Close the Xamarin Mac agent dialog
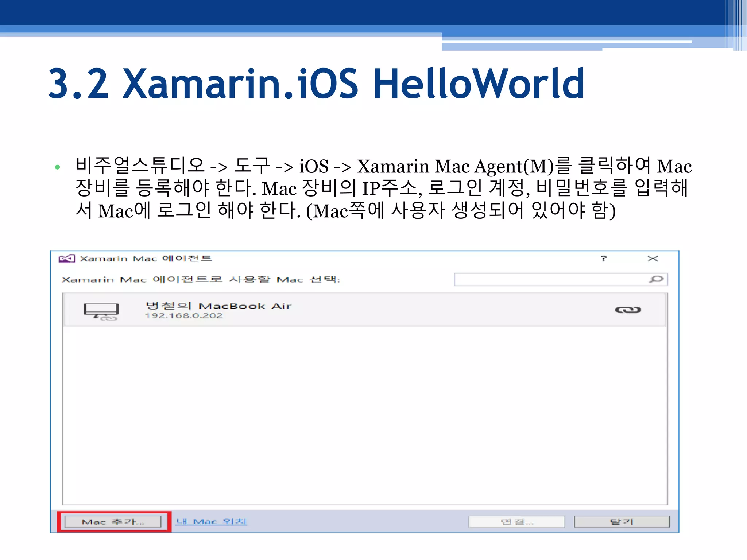The height and width of the screenshot is (560, 747). [653, 258]
